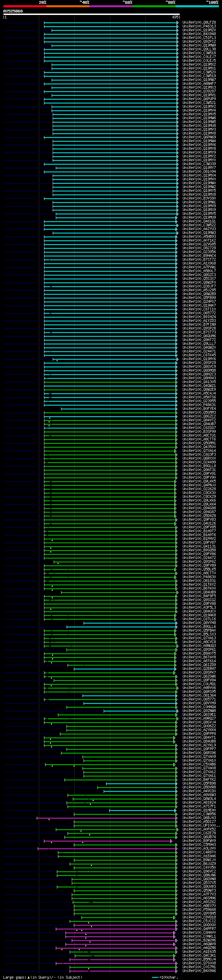Select hit label UniRef100_Q19MX2

(199, 64)
